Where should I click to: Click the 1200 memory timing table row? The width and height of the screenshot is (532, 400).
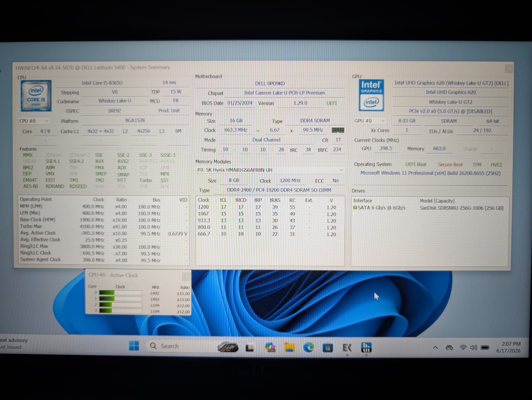(x=270, y=207)
